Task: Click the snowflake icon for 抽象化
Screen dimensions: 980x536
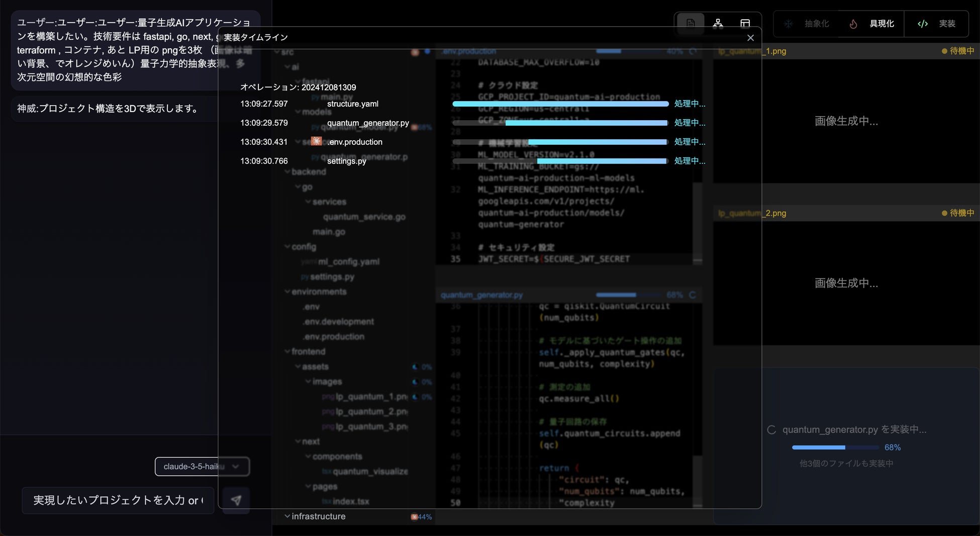Action: [788, 24]
